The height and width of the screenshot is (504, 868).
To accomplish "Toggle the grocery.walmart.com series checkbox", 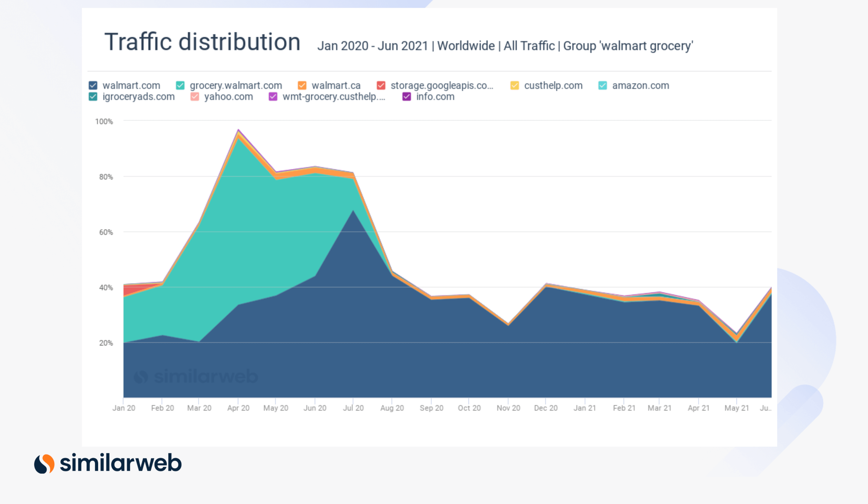I will [x=180, y=85].
